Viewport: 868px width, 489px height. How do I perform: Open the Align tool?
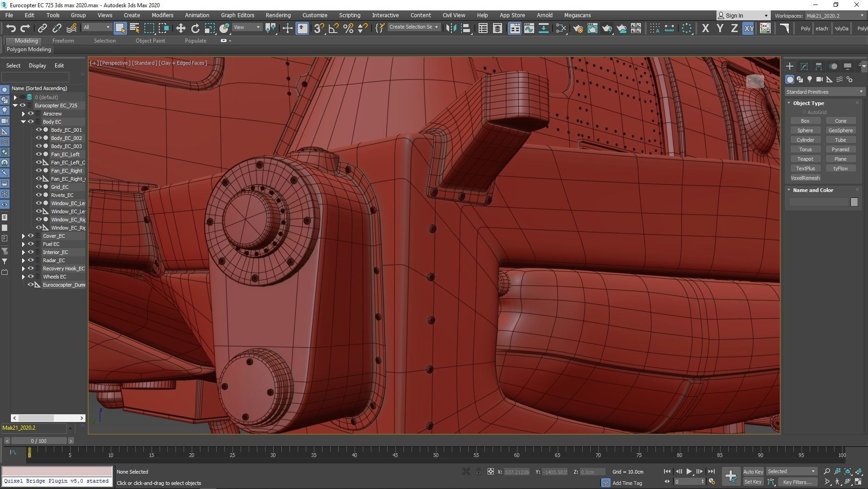465,29
